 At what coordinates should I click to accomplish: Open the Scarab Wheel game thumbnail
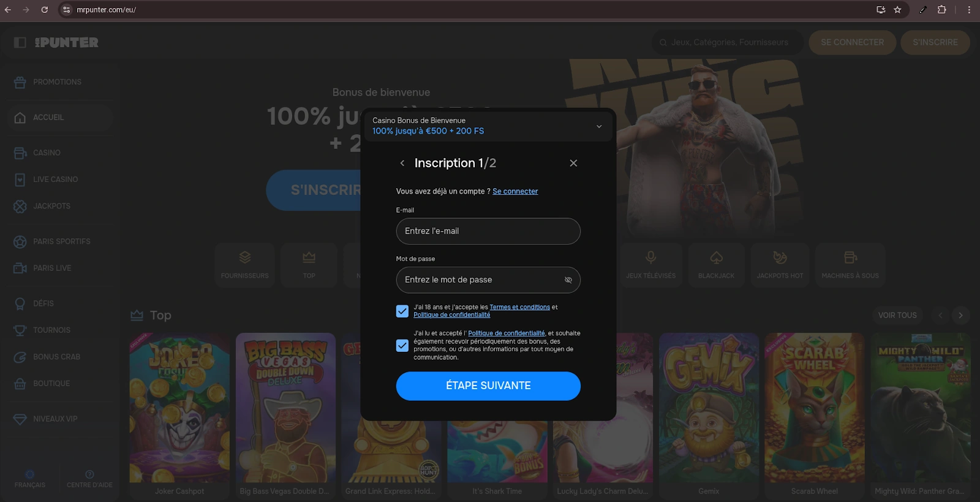814,408
